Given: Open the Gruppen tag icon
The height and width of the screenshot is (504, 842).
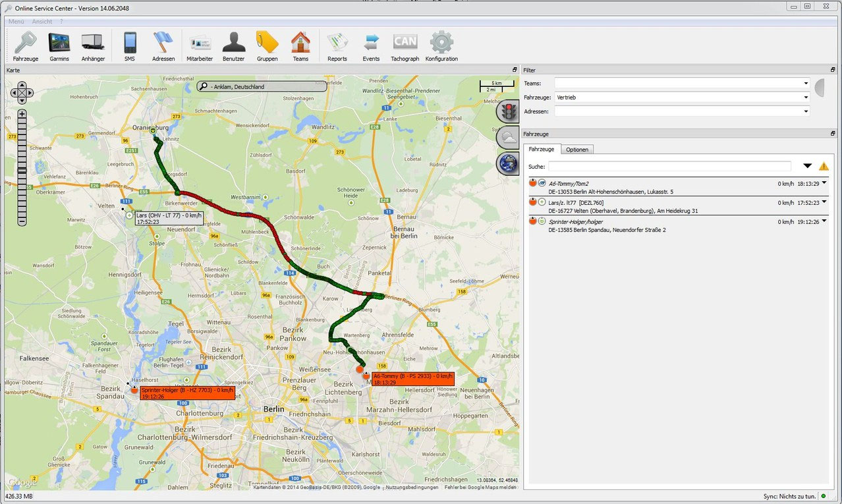Looking at the screenshot, I should 267,44.
